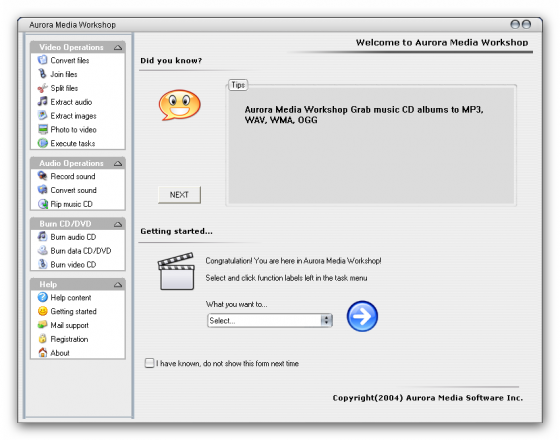Open Extract audio music note icon

tap(42, 101)
